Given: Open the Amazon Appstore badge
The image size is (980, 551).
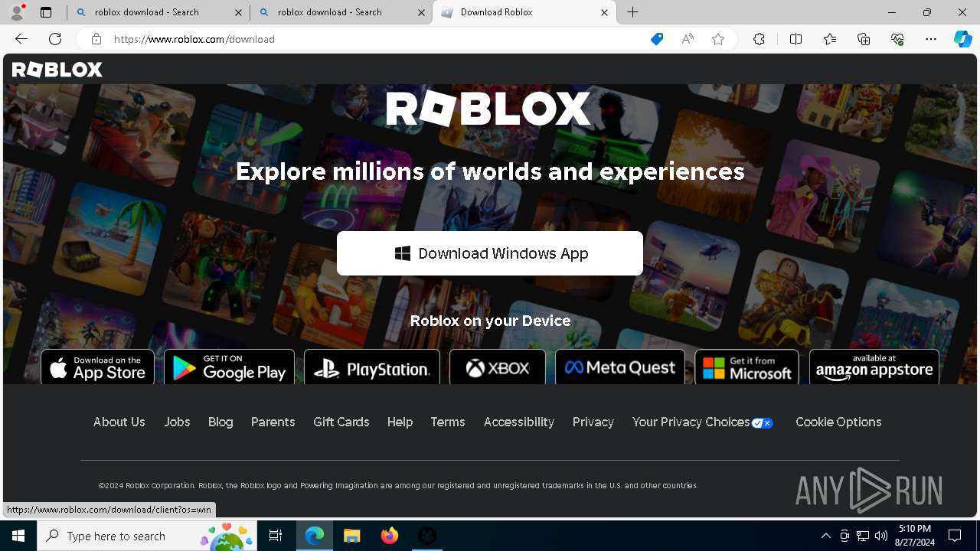Looking at the screenshot, I should pyautogui.click(x=874, y=367).
